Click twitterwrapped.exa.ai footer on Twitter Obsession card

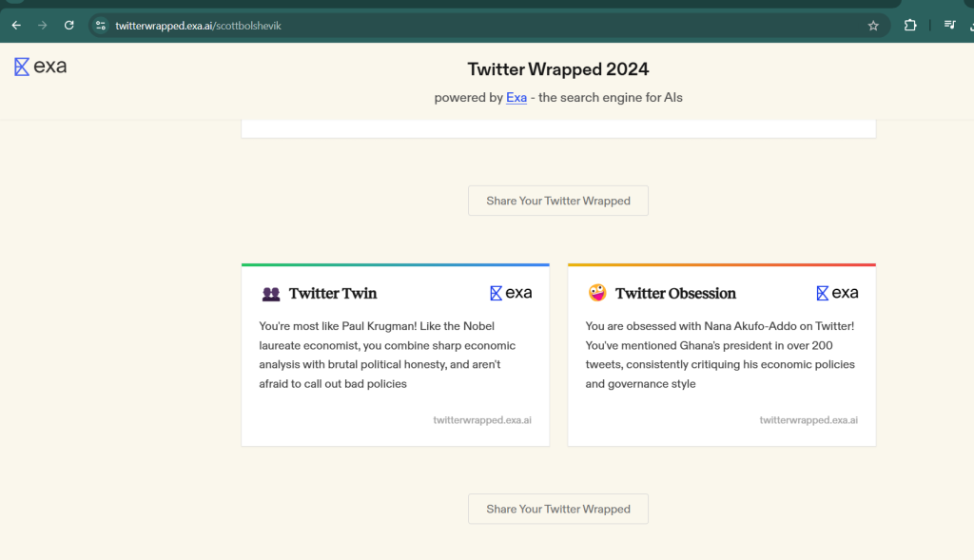(808, 420)
